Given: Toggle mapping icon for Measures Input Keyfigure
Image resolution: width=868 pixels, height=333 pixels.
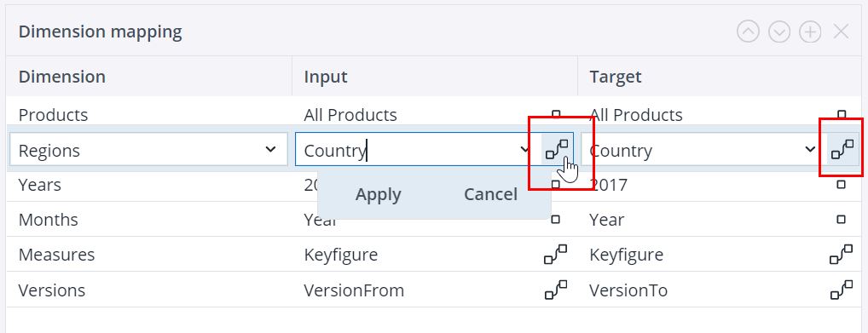Looking at the screenshot, I should pos(556,255).
